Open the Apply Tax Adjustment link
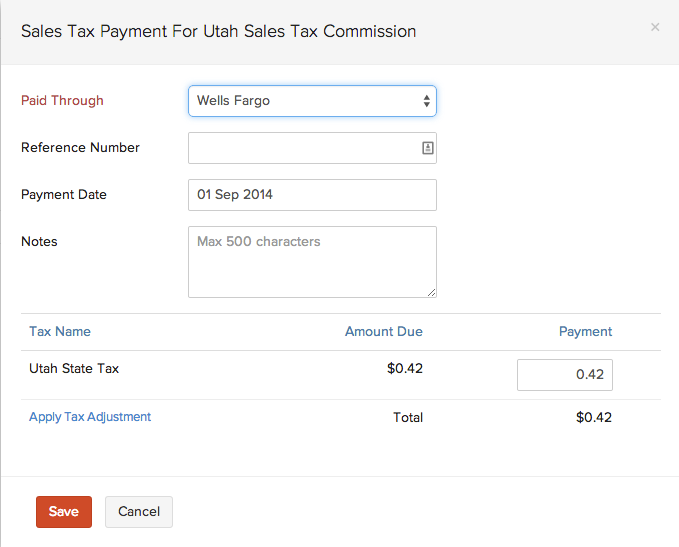 90,417
